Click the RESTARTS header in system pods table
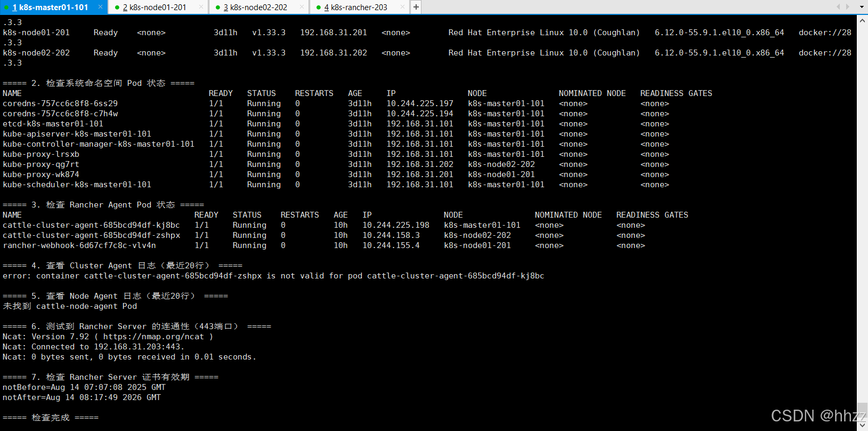 point(314,93)
